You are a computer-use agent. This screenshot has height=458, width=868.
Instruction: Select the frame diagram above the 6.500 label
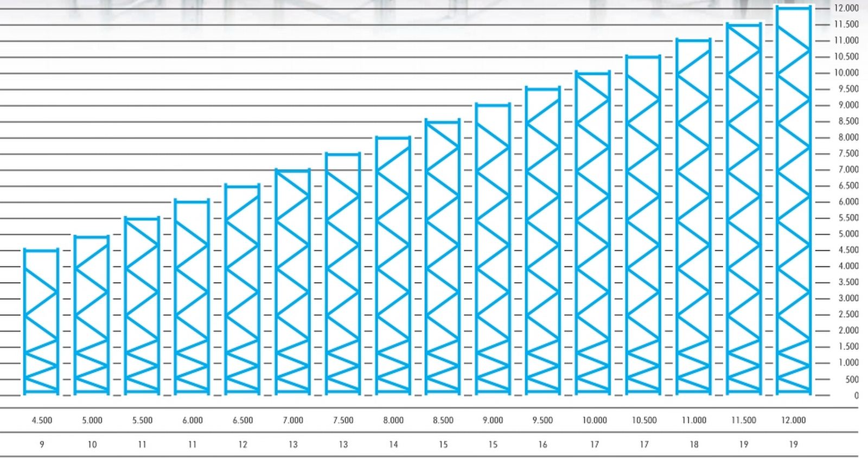[242, 289]
